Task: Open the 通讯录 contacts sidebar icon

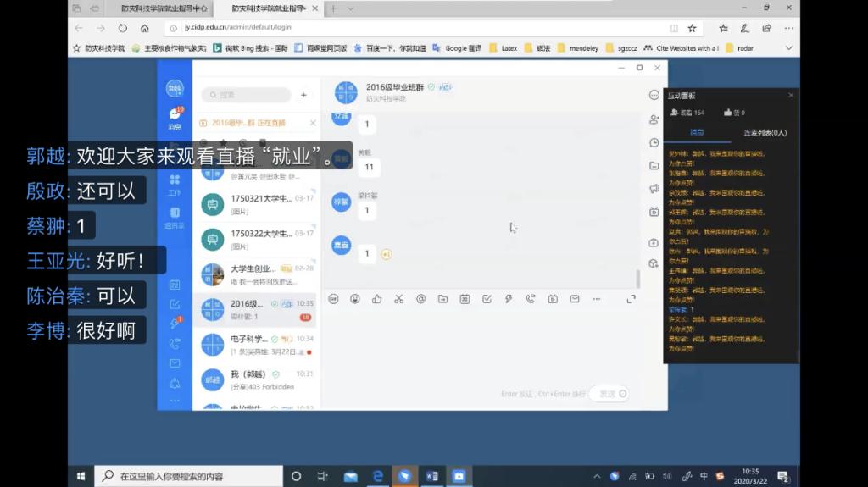Action: pos(175,217)
